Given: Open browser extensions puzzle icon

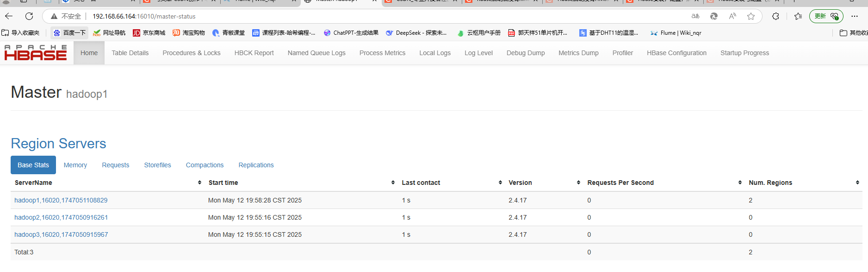Looking at the screenshot, I should tap(775, 16).
